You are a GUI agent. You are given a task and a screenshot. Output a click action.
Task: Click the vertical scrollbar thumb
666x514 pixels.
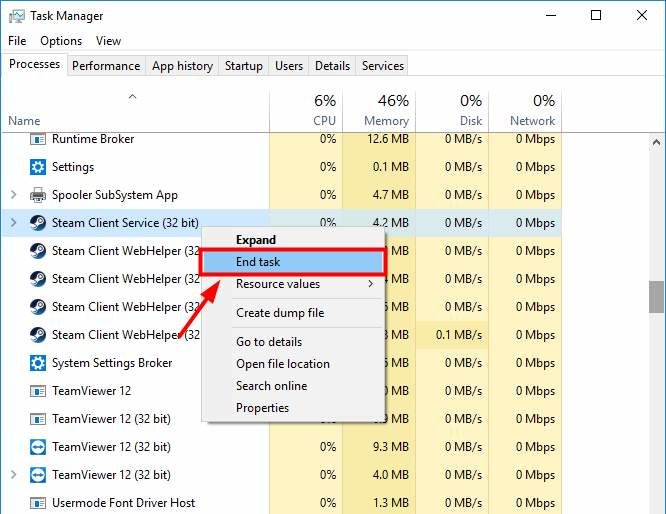click(x=656, y=297)
